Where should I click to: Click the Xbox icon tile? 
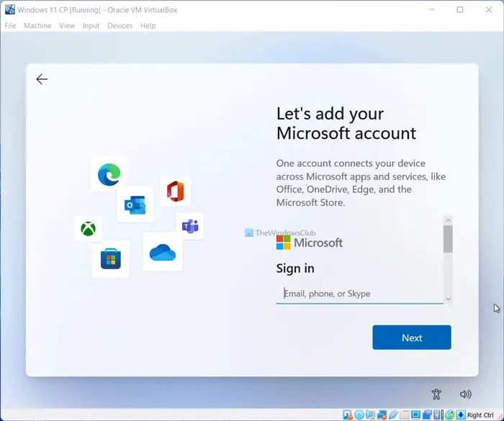88,229
